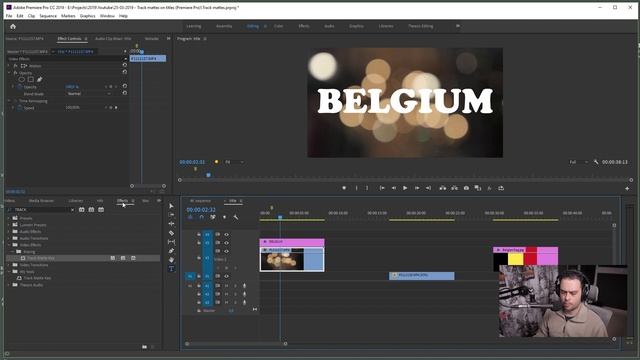Image resolution: width=640 pixels, height=360 pixels.
Task: Select the Hand tool
Action: (171, 260)
